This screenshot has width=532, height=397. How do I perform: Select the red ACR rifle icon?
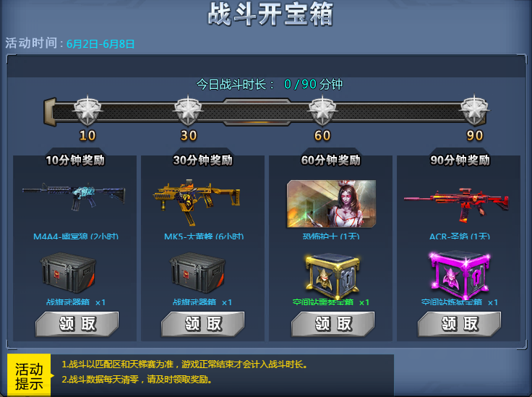456,205
